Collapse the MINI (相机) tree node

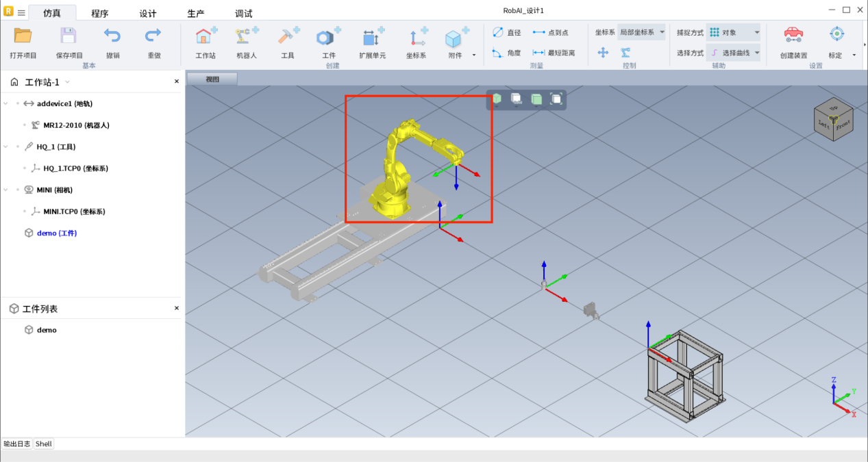[x=6, y=190]
